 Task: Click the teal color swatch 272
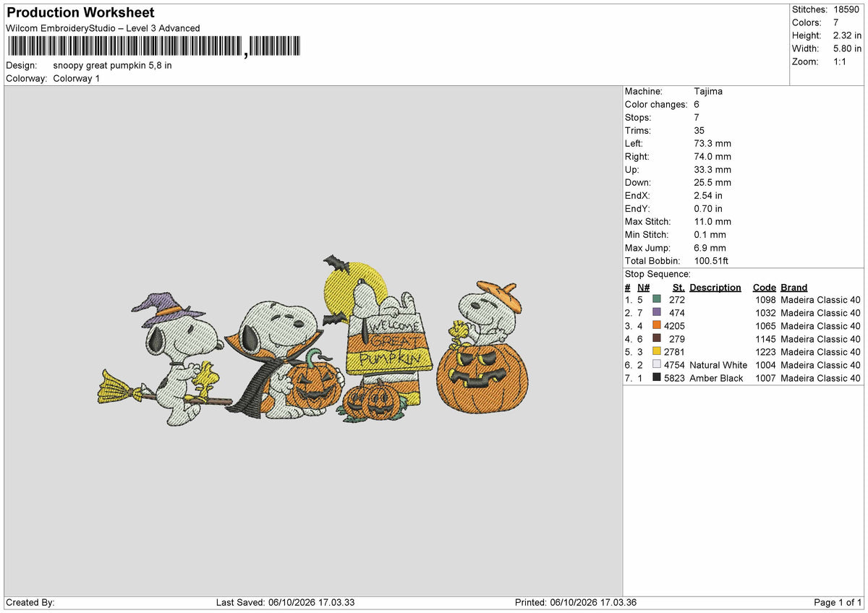[x=657, y=299]
